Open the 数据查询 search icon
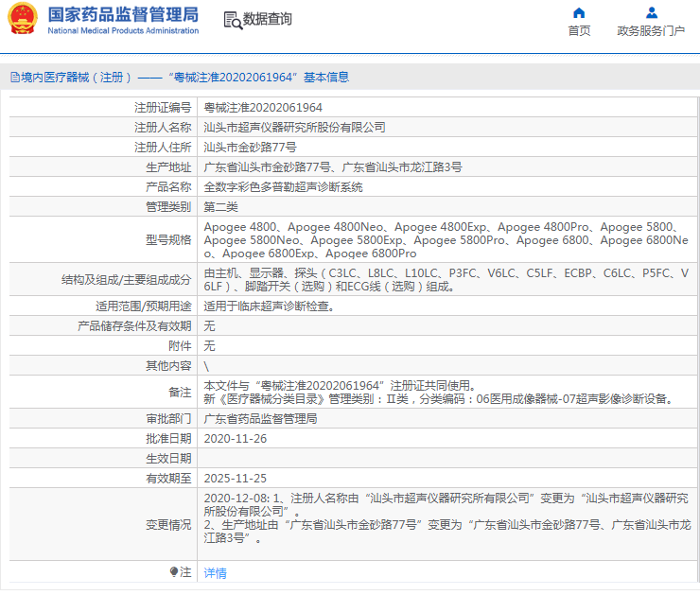The image size is (700, 595). [x=233, y=21]
